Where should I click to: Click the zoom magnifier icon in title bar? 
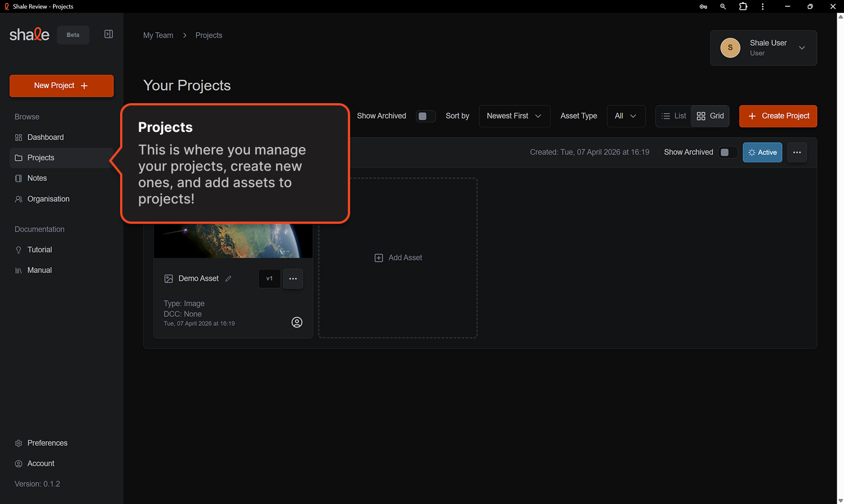tap(723, 6)
